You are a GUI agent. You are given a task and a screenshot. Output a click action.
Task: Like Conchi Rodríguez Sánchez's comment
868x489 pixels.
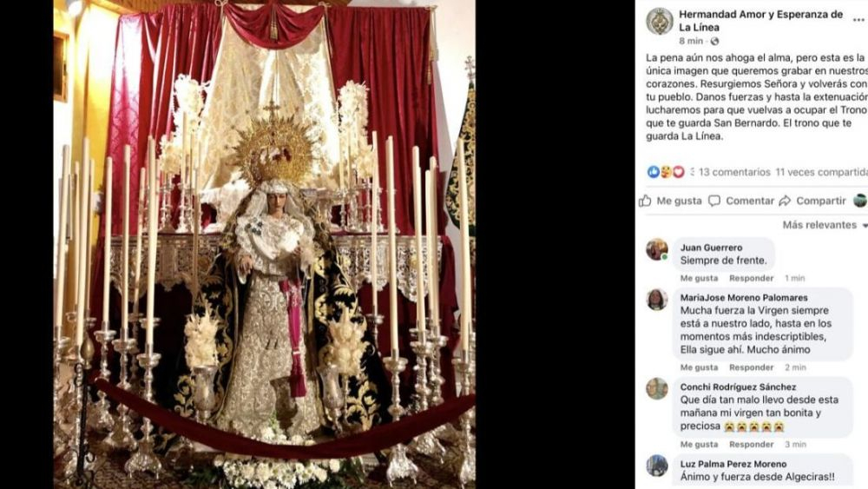699,444
